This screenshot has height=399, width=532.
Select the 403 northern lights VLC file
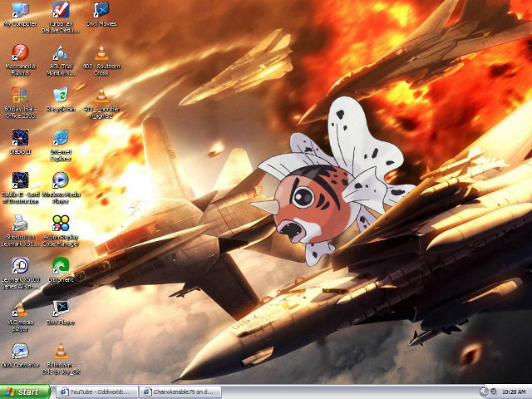pos(101,103)
